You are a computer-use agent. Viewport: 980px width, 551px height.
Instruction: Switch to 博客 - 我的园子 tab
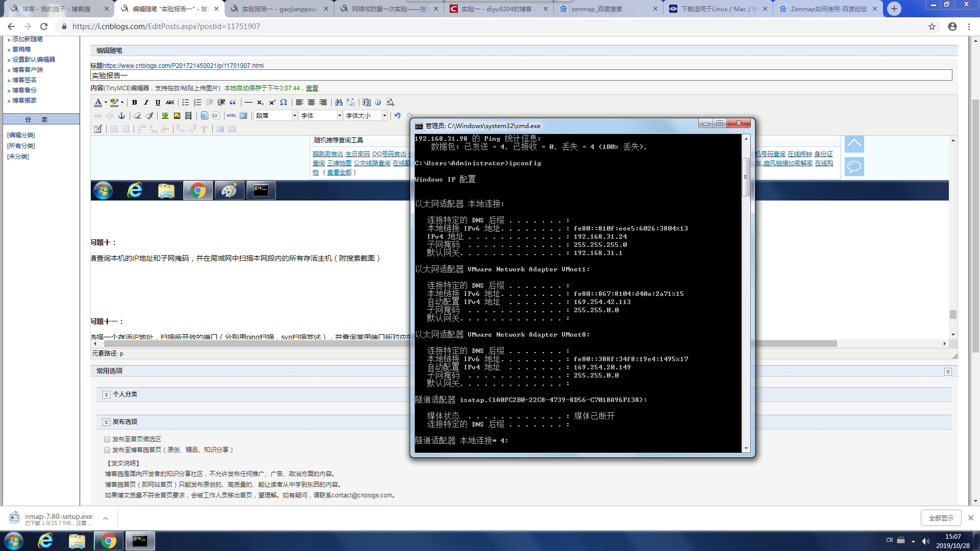click(x=56, y=9)
